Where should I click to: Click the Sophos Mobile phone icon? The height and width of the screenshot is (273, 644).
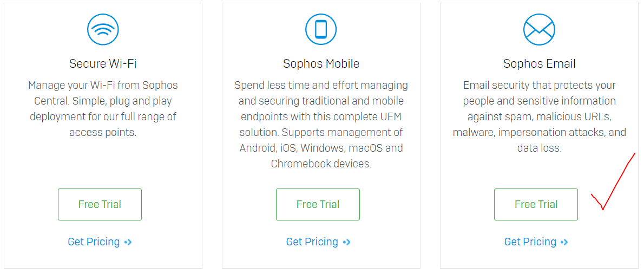tap(321, 29)
